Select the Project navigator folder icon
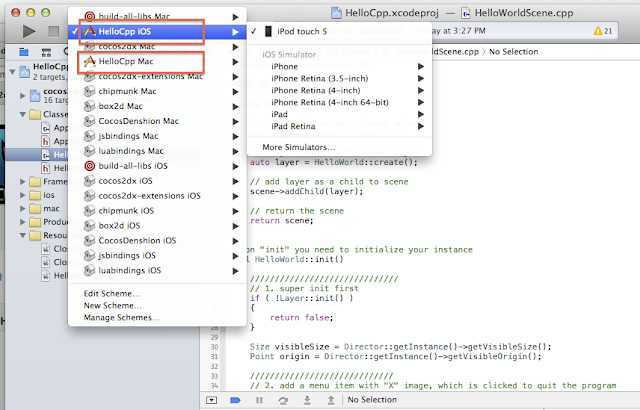This screenshot has height=410, width=640. (24, 52)
